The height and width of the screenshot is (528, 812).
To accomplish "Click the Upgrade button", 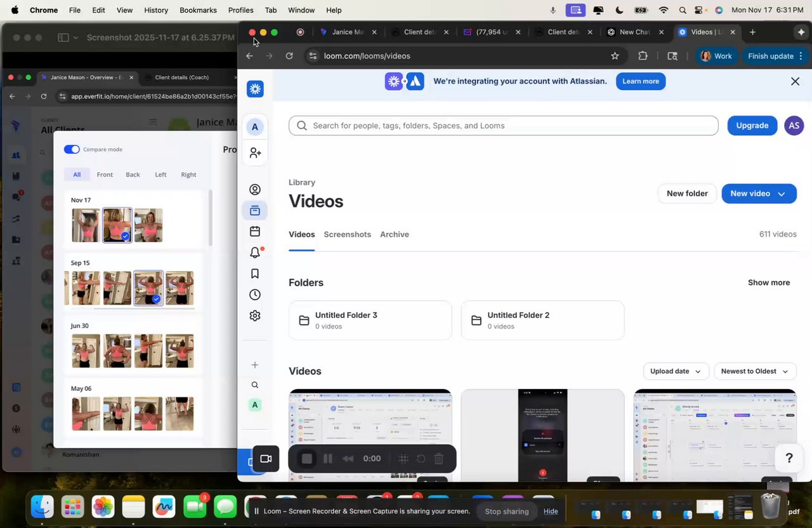I will point(752,126).
